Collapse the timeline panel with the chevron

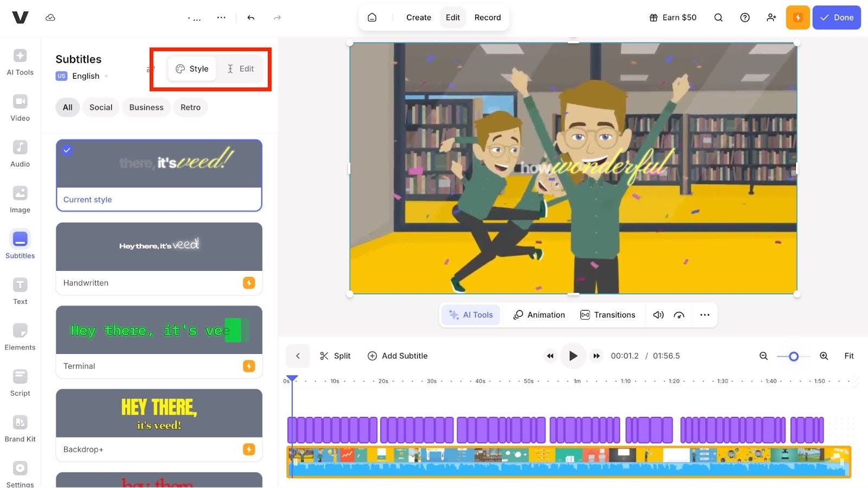point(298,356)
